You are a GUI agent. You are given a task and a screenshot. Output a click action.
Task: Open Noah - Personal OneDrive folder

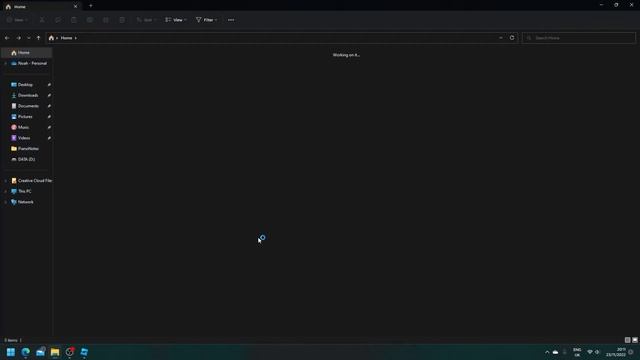[x=29, y=63]
